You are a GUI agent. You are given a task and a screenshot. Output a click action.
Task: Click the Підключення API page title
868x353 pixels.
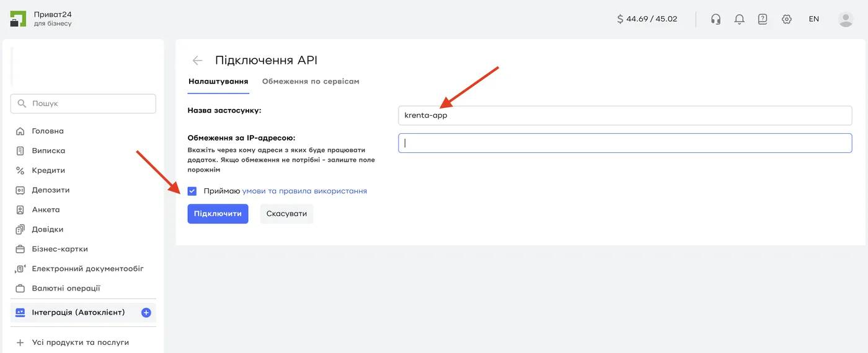266,60
